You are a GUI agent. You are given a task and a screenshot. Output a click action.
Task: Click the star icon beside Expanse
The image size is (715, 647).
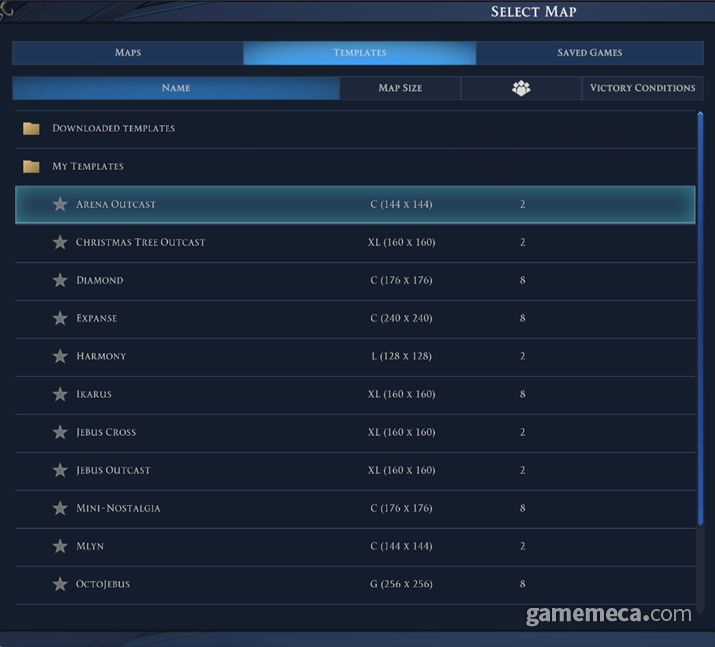(60, 318)
